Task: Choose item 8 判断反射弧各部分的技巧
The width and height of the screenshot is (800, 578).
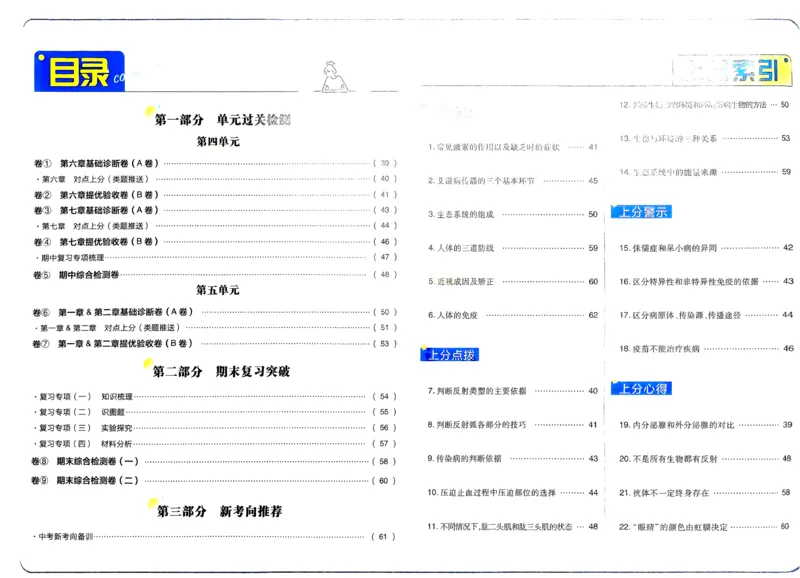Action: click(512, 424)
